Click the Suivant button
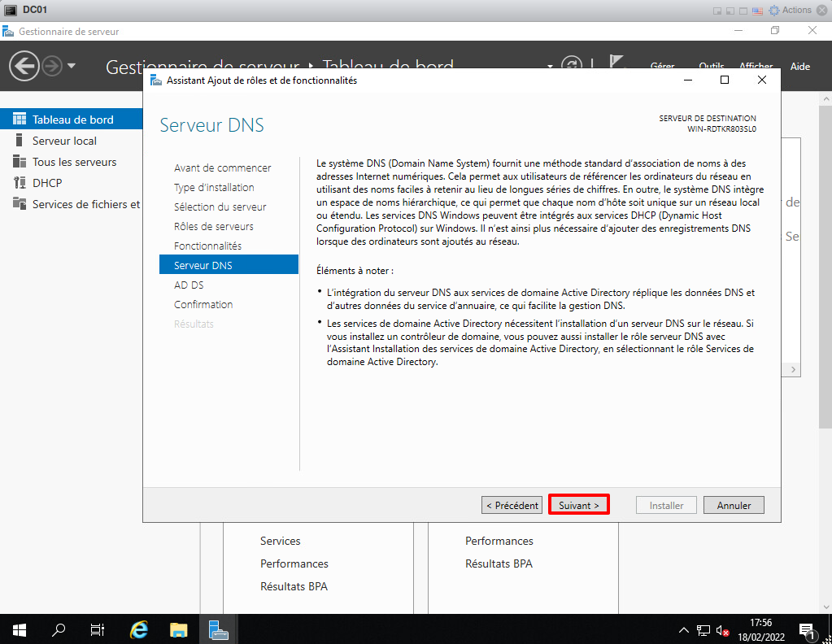 (x=579, y=505)
